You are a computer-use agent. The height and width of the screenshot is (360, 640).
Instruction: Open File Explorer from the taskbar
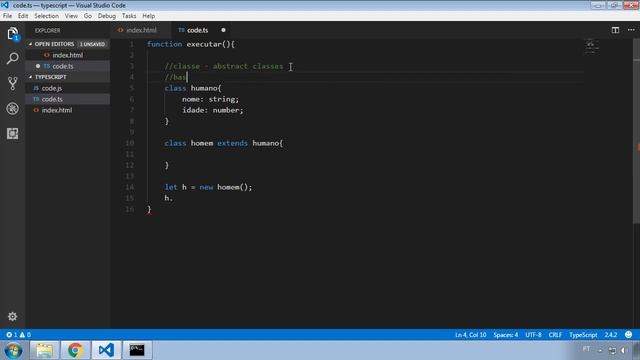[44, 350]
